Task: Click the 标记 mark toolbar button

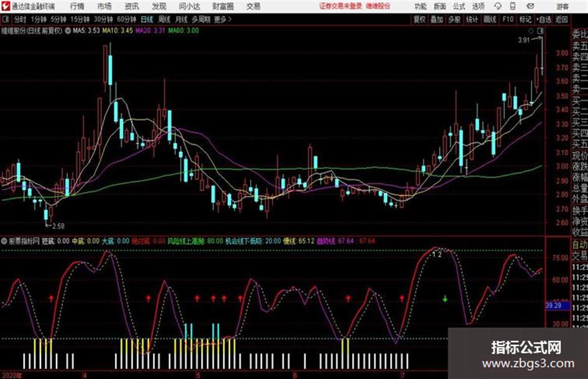Action: click(525, 19)
